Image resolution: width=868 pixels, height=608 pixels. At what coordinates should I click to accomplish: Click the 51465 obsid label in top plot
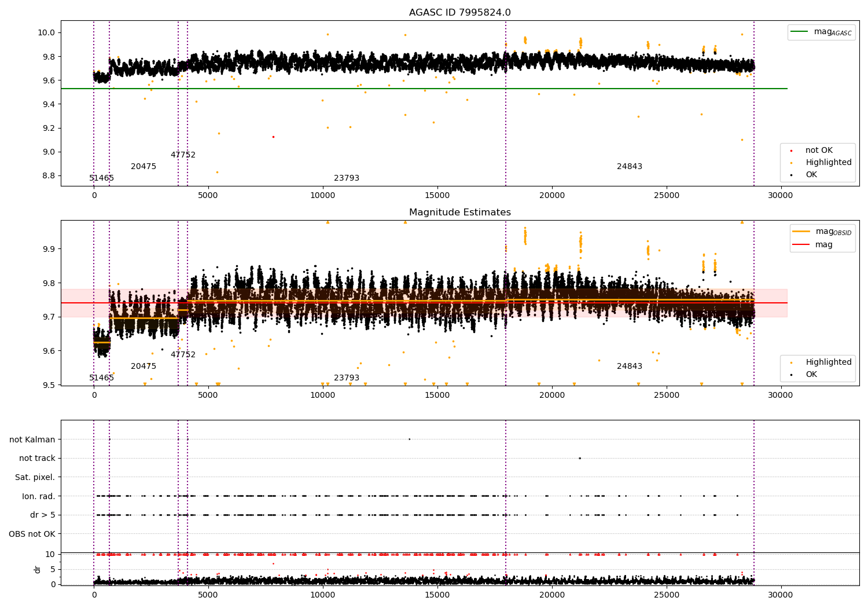pyautogui.click(x=101, y=178)
